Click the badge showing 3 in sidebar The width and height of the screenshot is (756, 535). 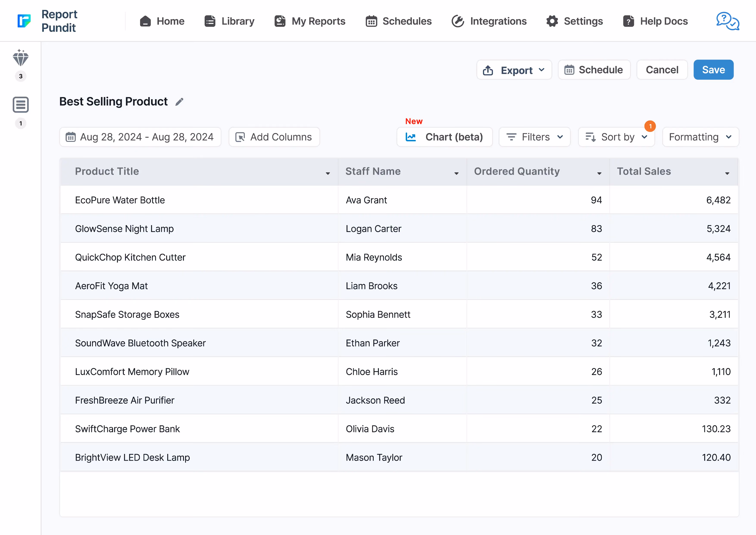21,76
